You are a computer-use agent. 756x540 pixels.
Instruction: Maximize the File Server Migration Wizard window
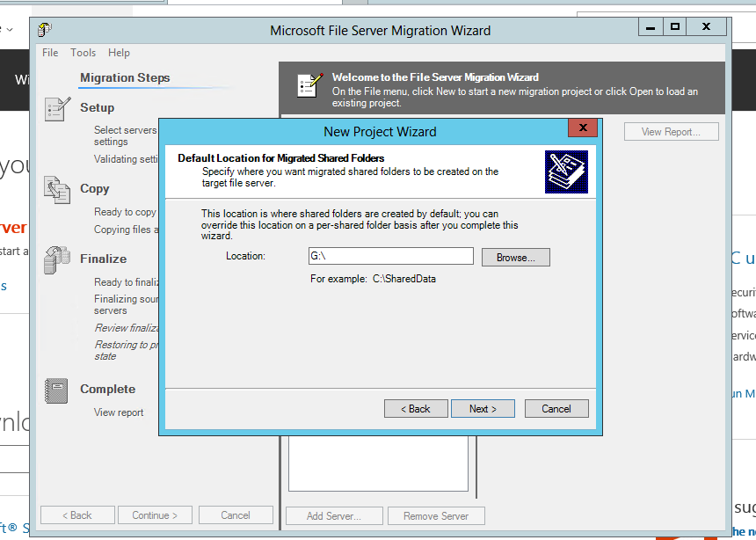point(675,27)
